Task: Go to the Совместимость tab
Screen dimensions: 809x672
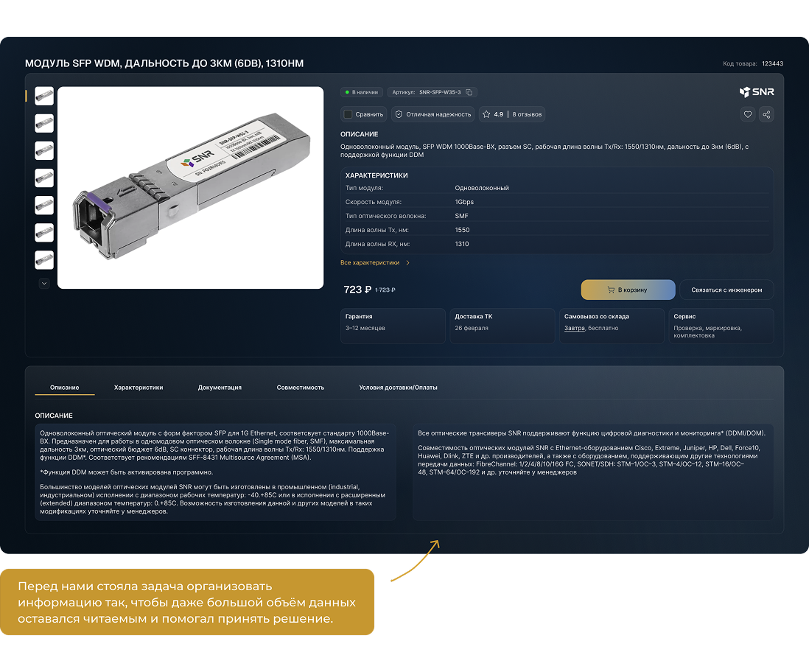Action: 301,388
